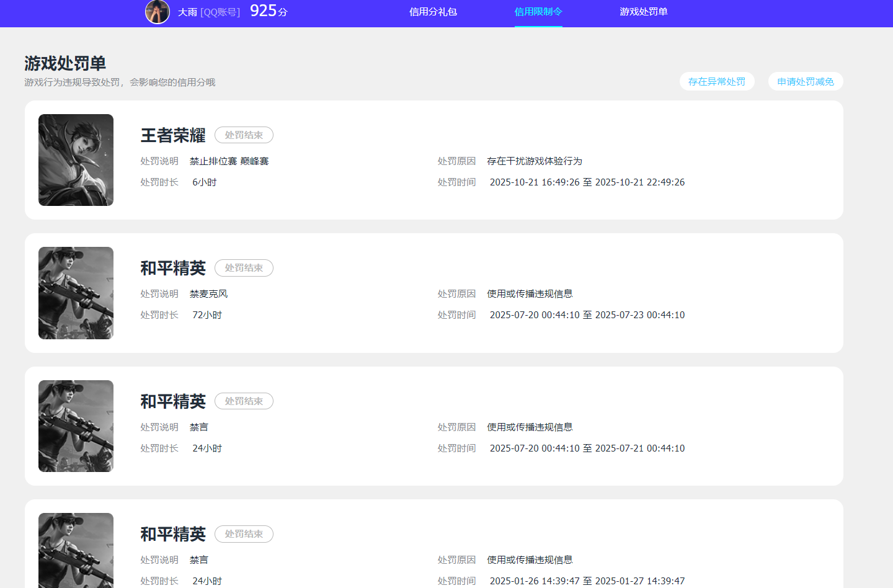Image resolution: width=893 pixels, height=588 pixels.
Task: Click the 大雨 profile avatar image
Action: [x=158, y=12]
